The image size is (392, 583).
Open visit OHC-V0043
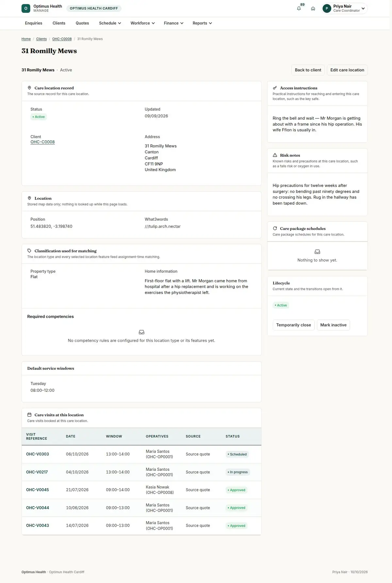pos(38,525)
